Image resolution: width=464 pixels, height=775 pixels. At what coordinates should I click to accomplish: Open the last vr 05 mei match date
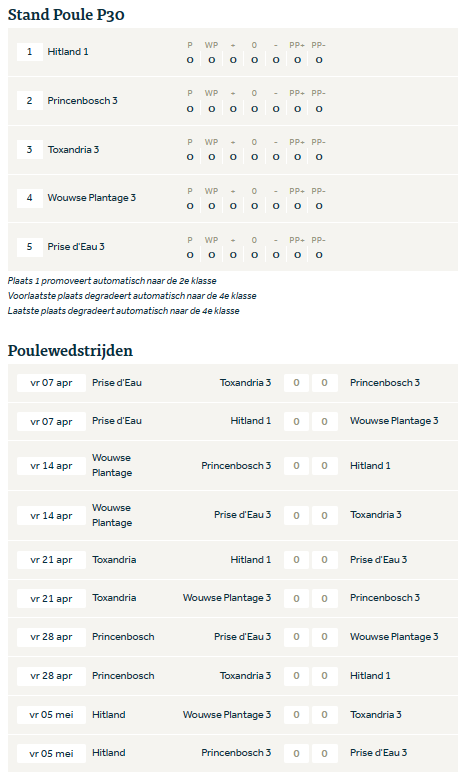click(51, 754)
